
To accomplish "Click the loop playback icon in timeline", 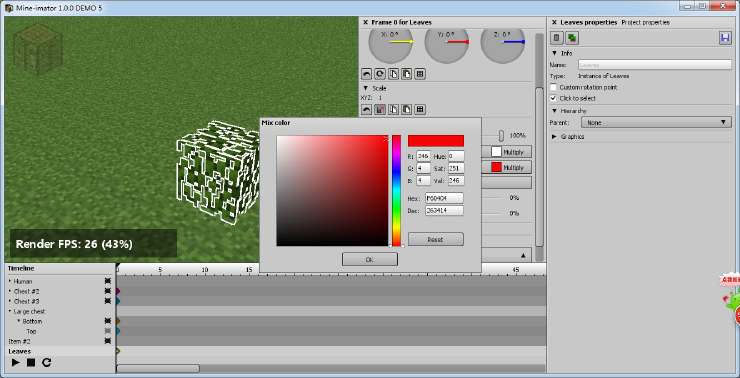I will click(46, 362).
